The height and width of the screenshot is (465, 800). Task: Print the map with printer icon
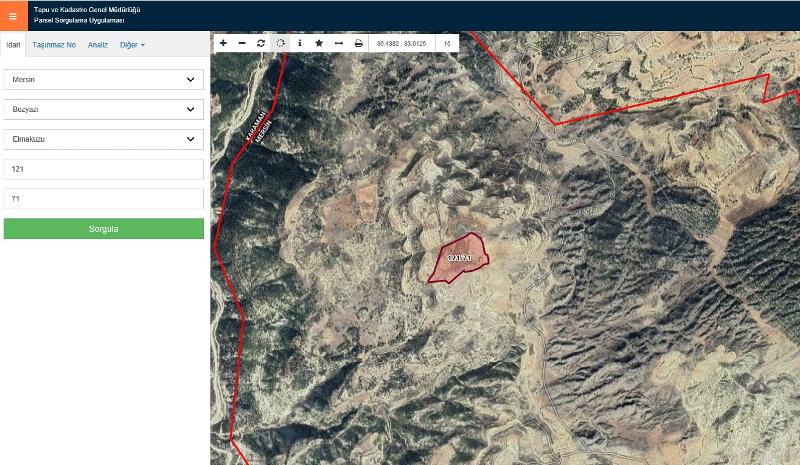pos(358,44)
